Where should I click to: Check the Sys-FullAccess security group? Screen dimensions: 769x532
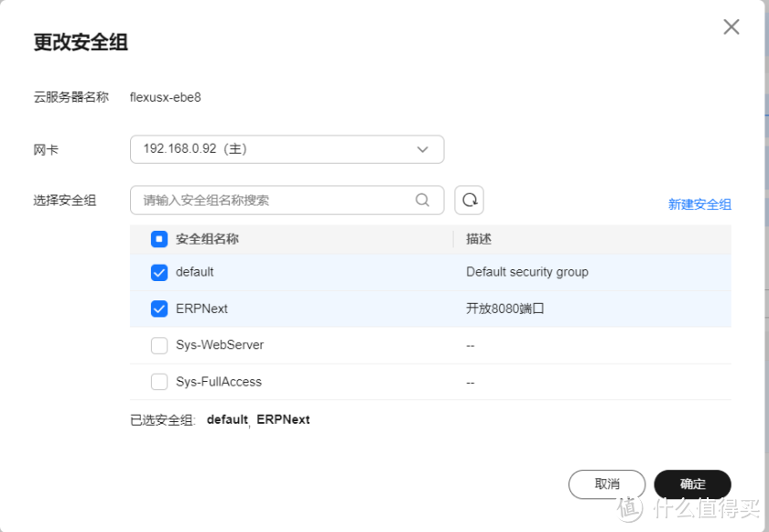[159, 382]
